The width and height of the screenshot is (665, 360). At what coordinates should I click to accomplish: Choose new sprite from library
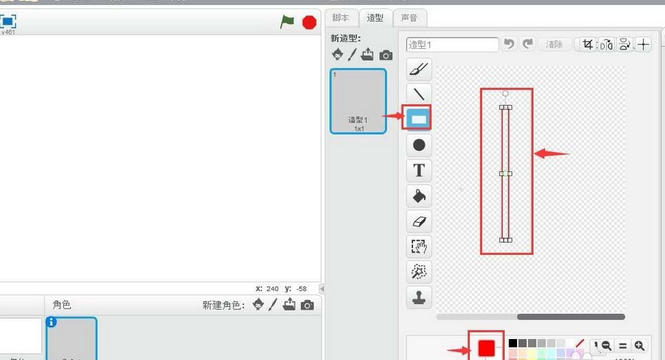(258, 304)
